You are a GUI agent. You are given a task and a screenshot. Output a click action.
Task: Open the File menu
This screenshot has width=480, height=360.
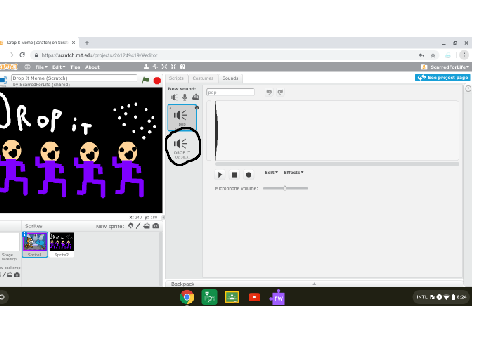click(x=42, y=67)
